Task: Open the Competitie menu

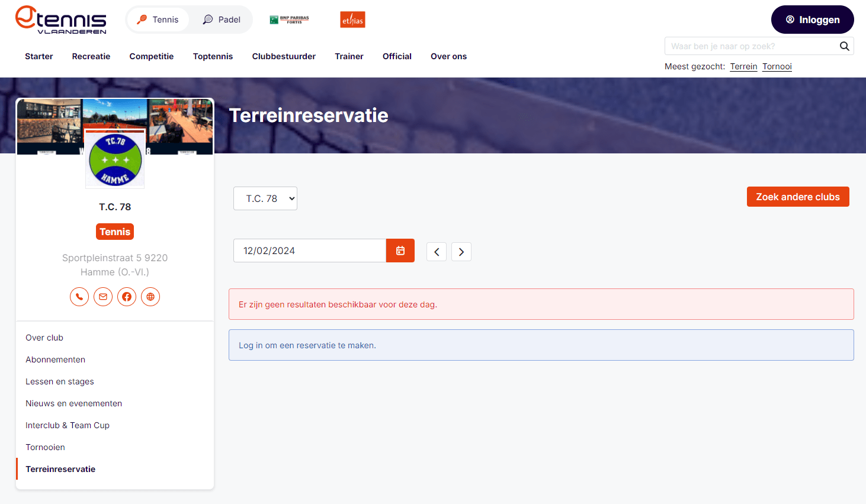Action: [152, 56]
